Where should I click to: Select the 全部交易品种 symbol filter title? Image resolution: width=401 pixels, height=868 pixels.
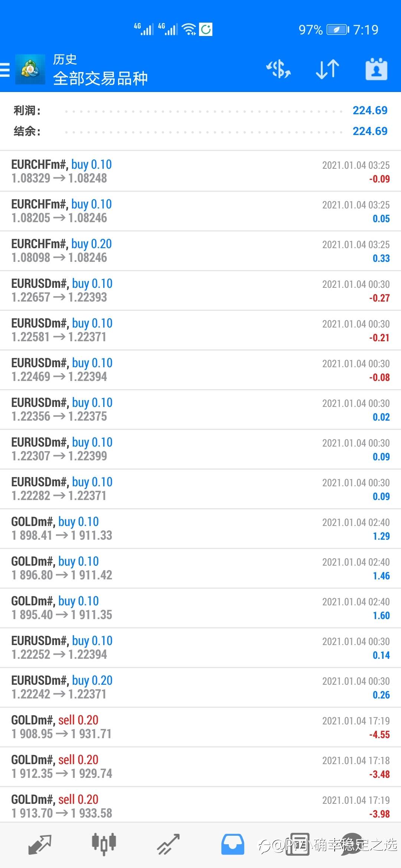(100, 79)
